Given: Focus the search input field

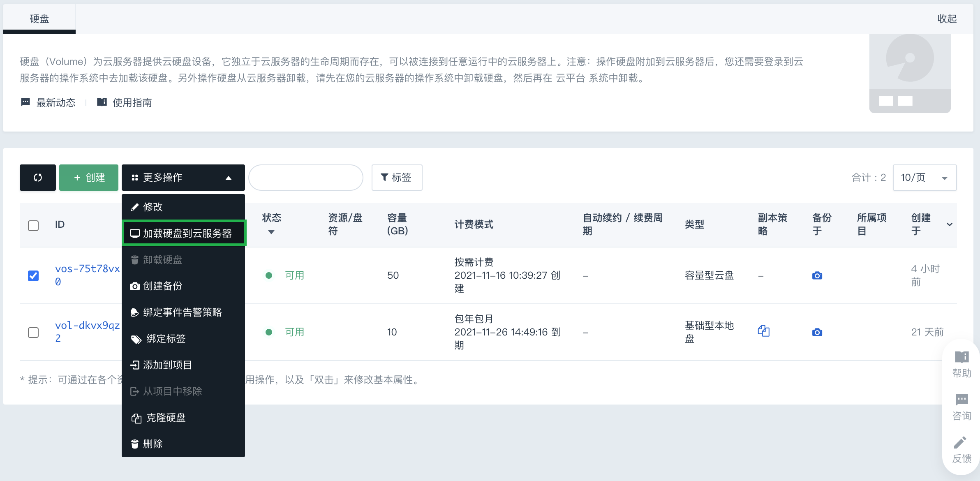Looking at the screenshot, I should 306,178.
